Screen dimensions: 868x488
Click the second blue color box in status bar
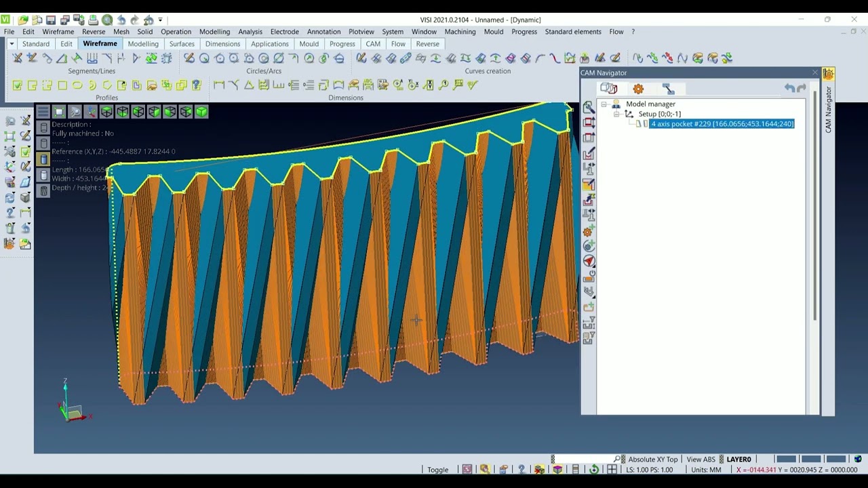point(811,460)
